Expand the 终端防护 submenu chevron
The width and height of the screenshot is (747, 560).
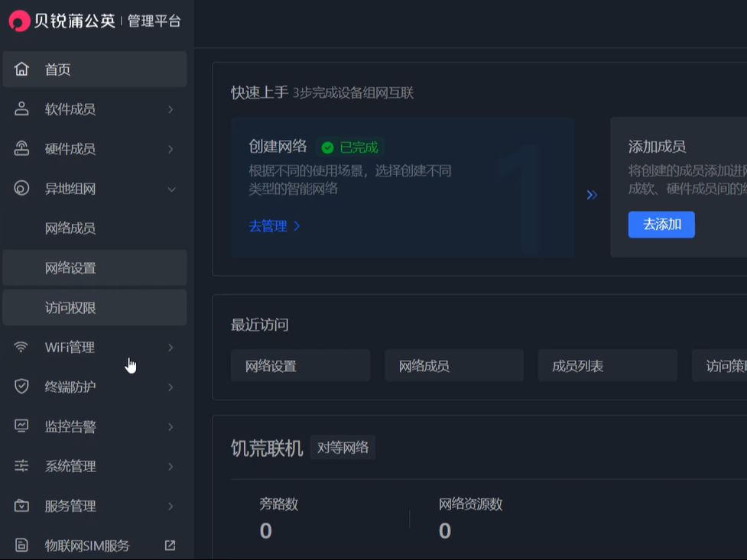(171, 387)
